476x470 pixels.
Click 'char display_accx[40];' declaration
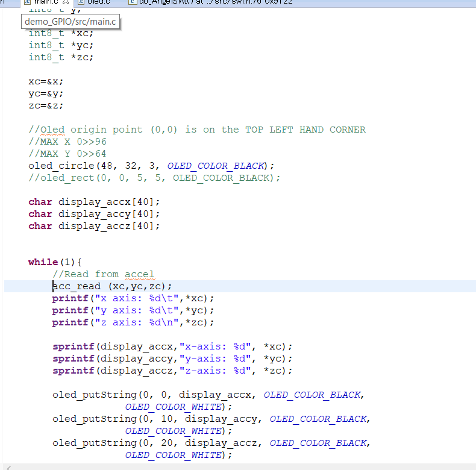[94, 202]
